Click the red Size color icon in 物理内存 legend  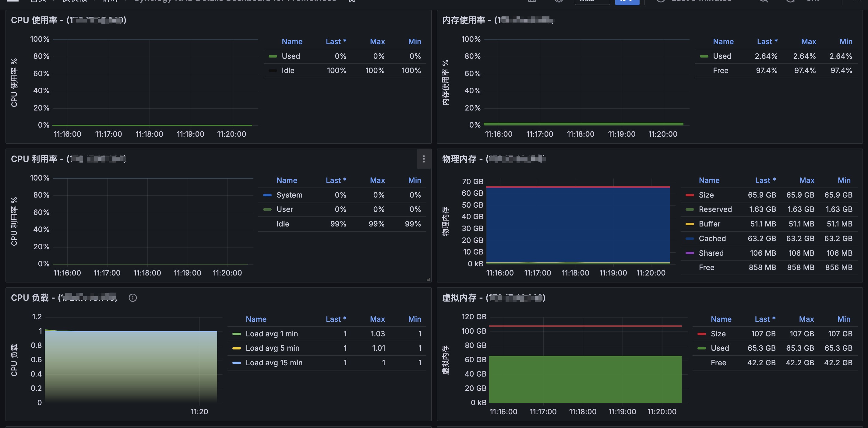(x=690, y=195)
